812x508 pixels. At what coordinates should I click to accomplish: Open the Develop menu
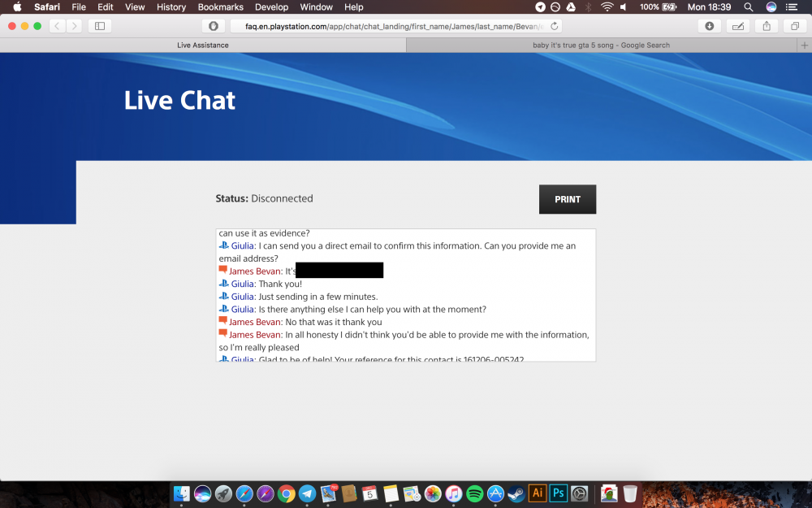pos(271,7)
